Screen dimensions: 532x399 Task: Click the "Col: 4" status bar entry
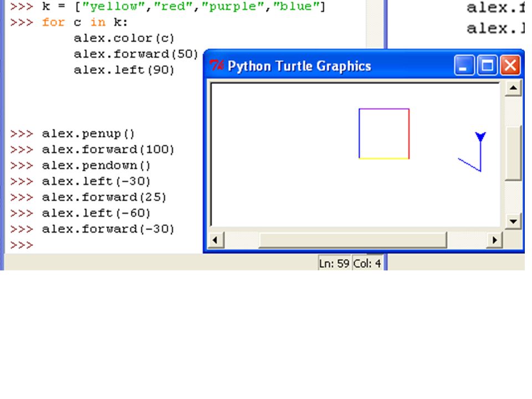pyautogui.click(x=367, y=263)
